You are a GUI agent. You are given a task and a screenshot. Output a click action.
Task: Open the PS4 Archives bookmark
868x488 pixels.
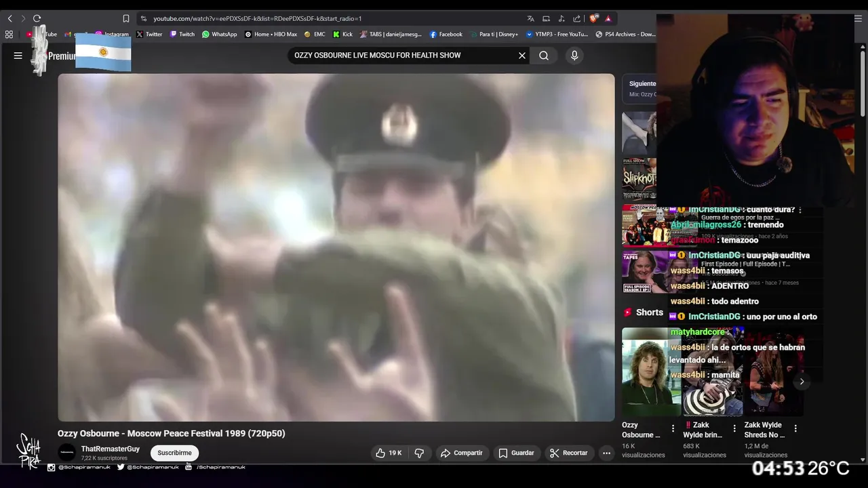[625, 34]
